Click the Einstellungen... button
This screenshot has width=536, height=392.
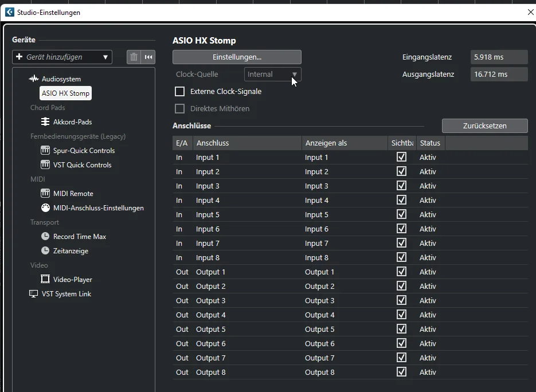pos(237,57)
